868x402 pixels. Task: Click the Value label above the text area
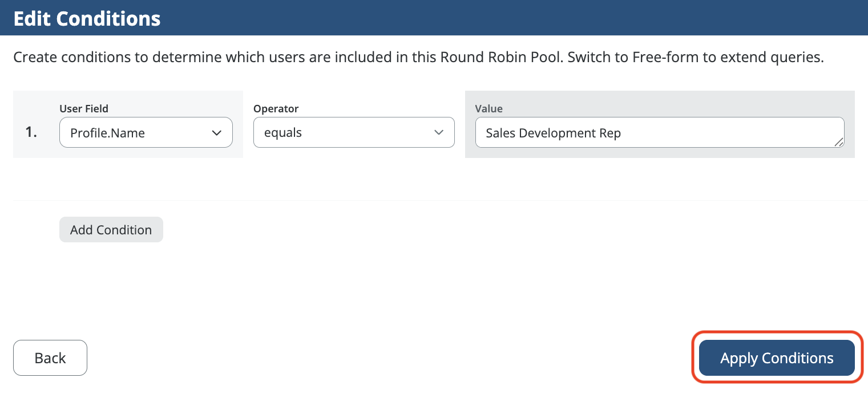pyautogui.click(x=488, y=108)
